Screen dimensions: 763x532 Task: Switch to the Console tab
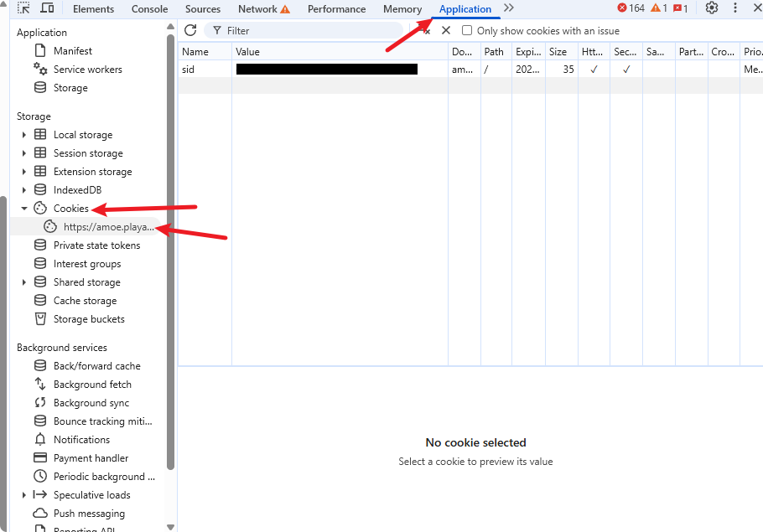click(x=149, y=9)
